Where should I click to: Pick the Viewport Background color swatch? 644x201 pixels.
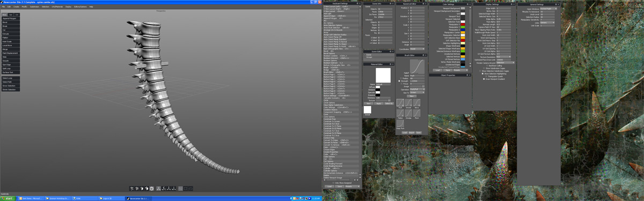coord(463,8)
